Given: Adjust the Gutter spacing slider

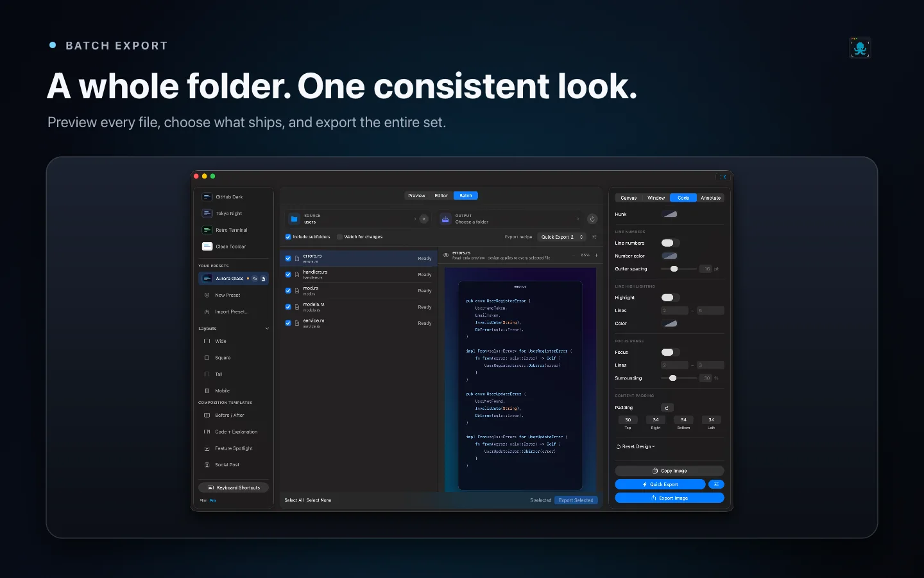Looking at the screenshot, I should pyautogui.click(x=678, y=269).
